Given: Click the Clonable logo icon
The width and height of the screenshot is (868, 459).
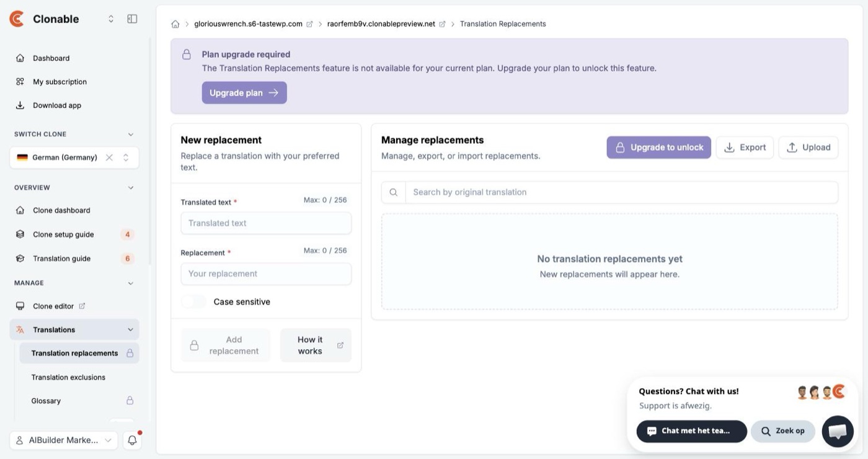Looking at the screenshot, I should click(x=17, y=19).
